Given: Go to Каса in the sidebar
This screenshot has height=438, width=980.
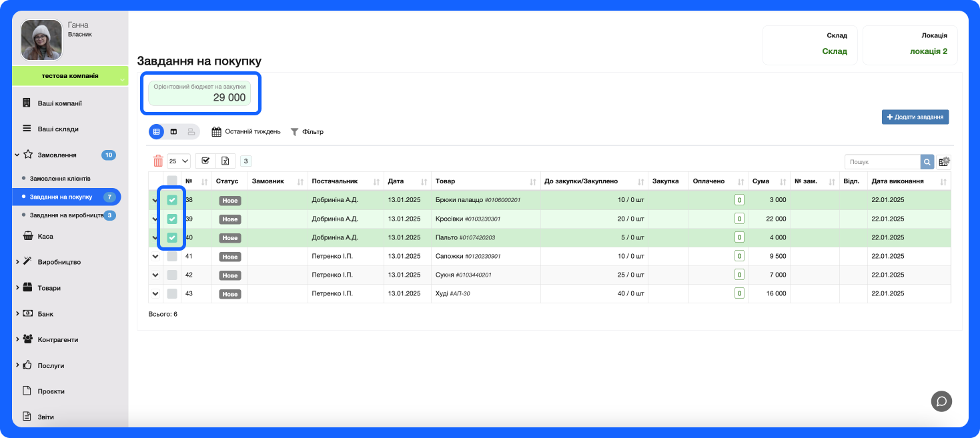Looking at the screenshot, I should click(45, 236).
